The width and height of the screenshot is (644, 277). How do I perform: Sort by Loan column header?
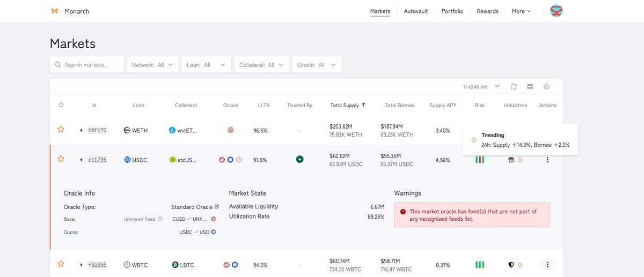[x=138, y=106]
